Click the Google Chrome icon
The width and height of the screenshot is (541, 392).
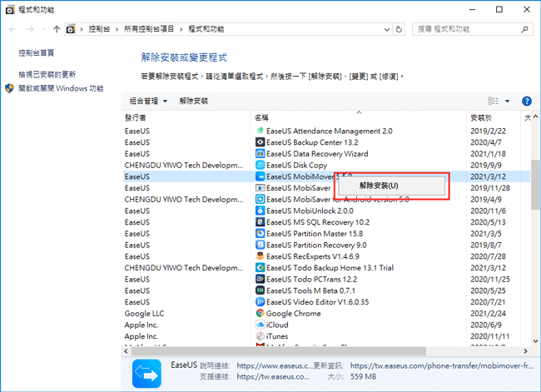point(261,313)
